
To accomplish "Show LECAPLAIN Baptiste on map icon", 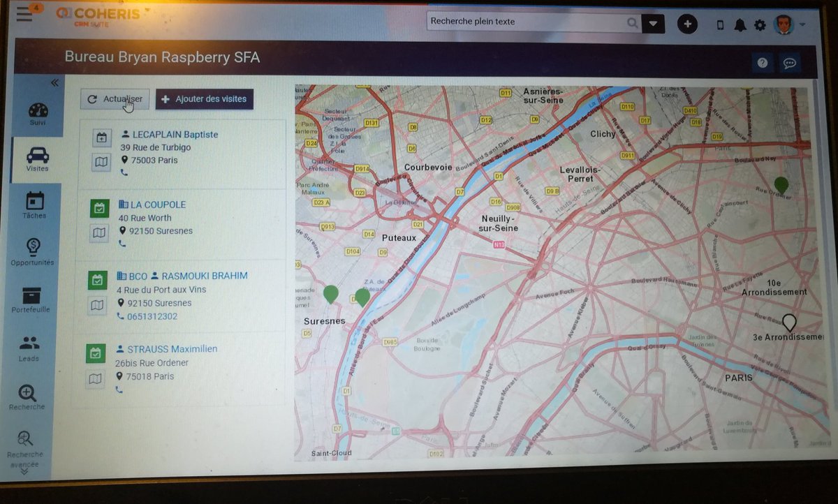I will coord(102,162).
